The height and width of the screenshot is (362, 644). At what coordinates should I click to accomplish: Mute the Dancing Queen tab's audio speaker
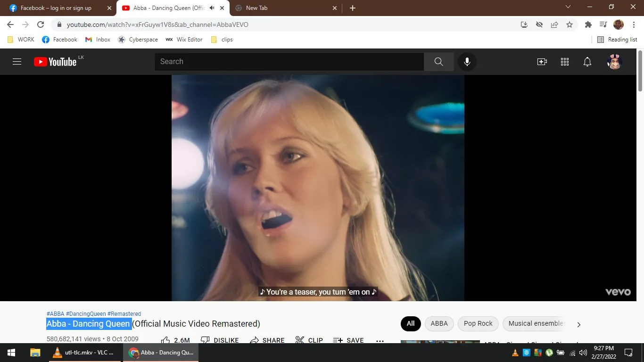pyautogui.click(x=212, y=8)
